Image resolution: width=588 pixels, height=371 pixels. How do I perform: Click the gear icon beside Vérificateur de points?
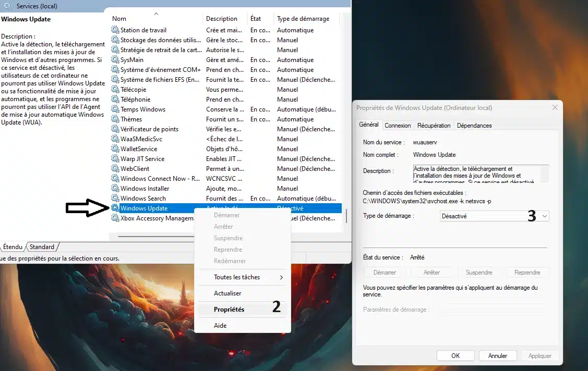pyautogui.click(x=115, y=129)
